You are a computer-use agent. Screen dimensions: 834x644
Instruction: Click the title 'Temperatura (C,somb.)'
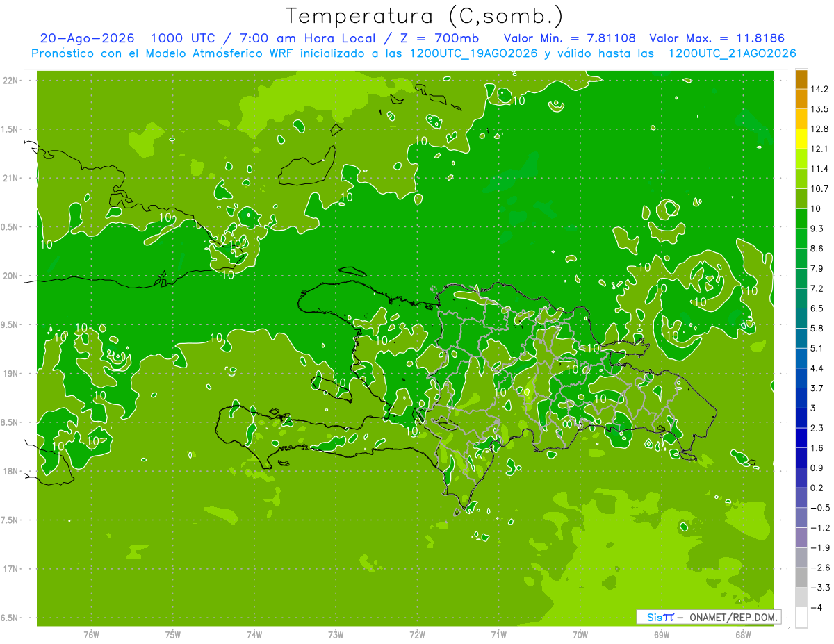coord(424,16)
